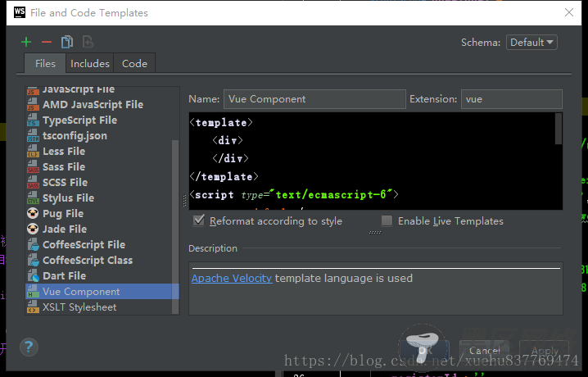The width and height of the screenshot is (588, 377).
Task: Remove the selected template with the red minus
Action: [x=47, y=42]
